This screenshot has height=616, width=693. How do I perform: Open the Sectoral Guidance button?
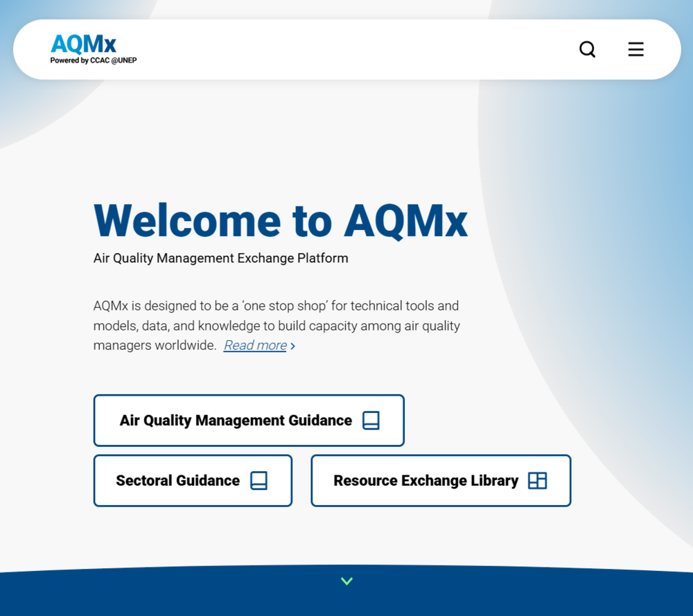[193, 480]
